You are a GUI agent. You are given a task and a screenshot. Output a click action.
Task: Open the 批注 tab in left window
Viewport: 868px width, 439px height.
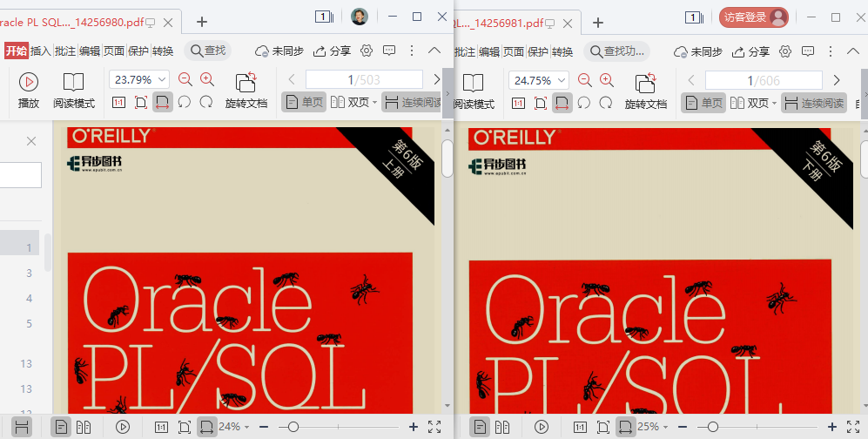point(64,51)
